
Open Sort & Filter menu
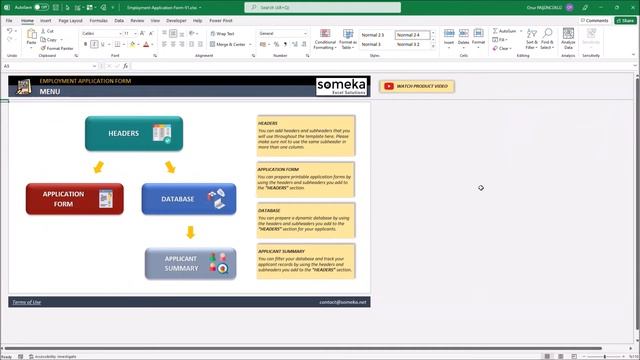click(x=531, y=39)
